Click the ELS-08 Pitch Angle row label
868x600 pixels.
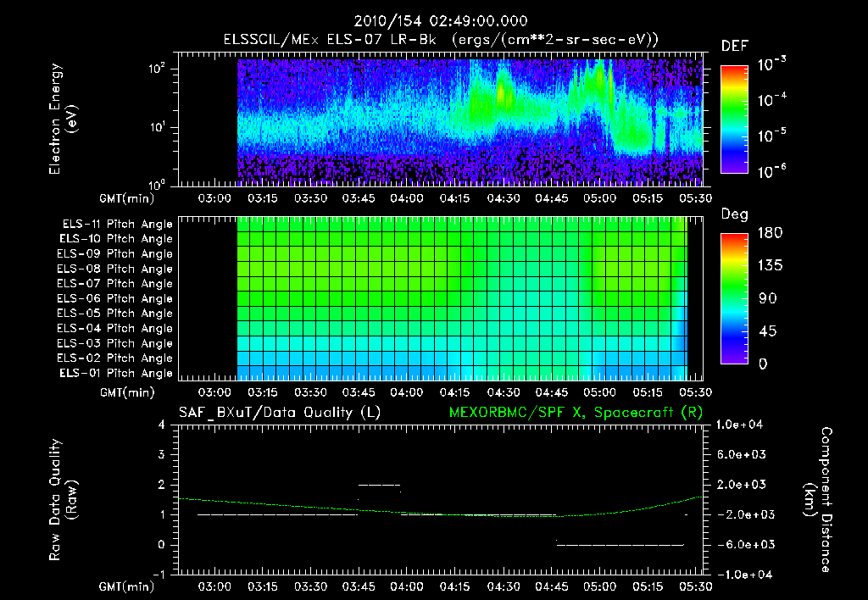(x=115, y=269)
